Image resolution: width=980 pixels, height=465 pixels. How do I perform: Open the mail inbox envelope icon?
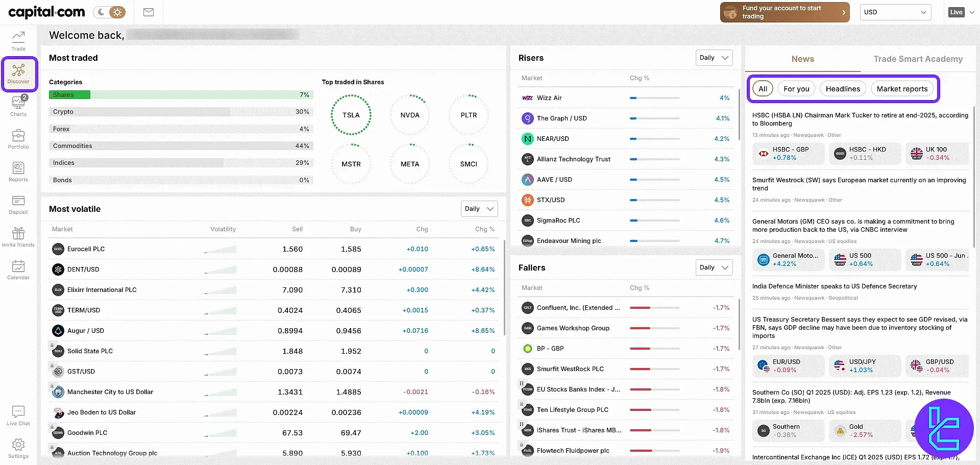tap(149, 12)
